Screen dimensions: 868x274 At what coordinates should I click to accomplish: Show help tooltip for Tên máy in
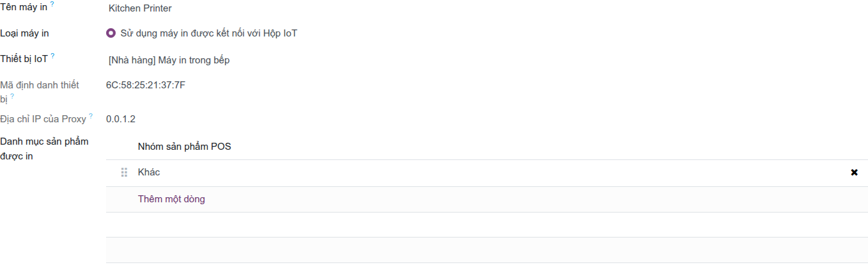52,4
